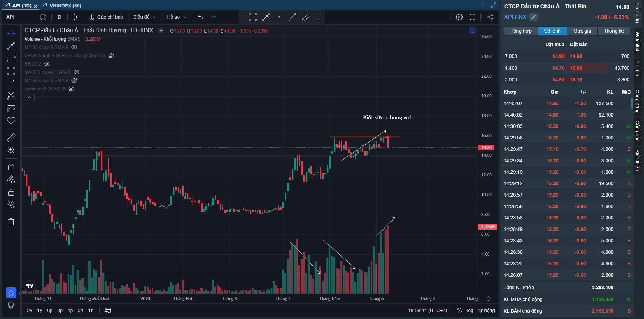Open the Các chỉ báo indicators dialog

coord(106,17)
